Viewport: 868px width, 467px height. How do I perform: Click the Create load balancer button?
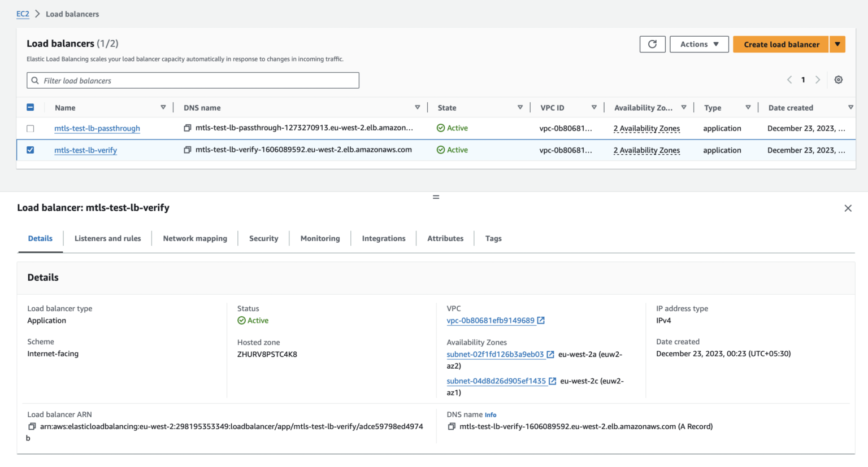(x=780, y=44)
